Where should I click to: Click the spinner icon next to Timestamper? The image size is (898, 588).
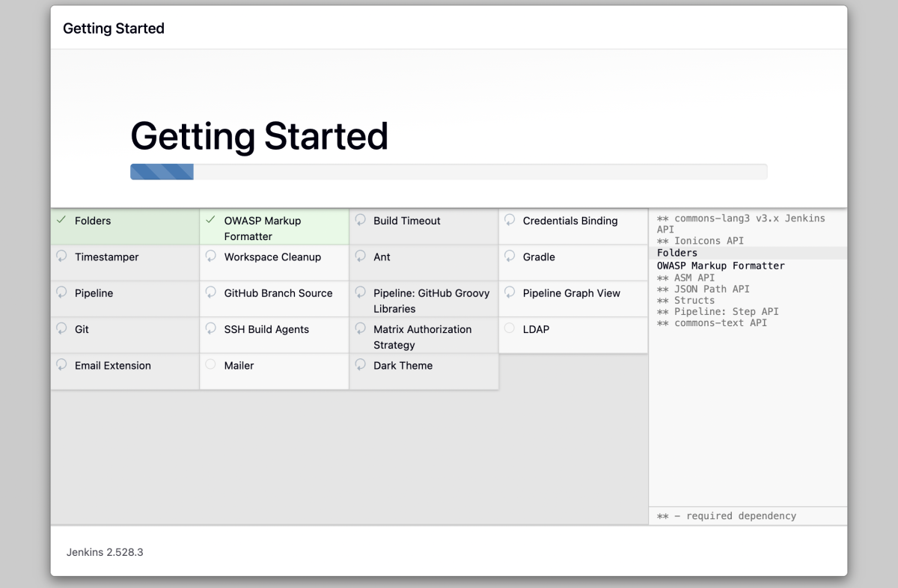click(61, 256)
